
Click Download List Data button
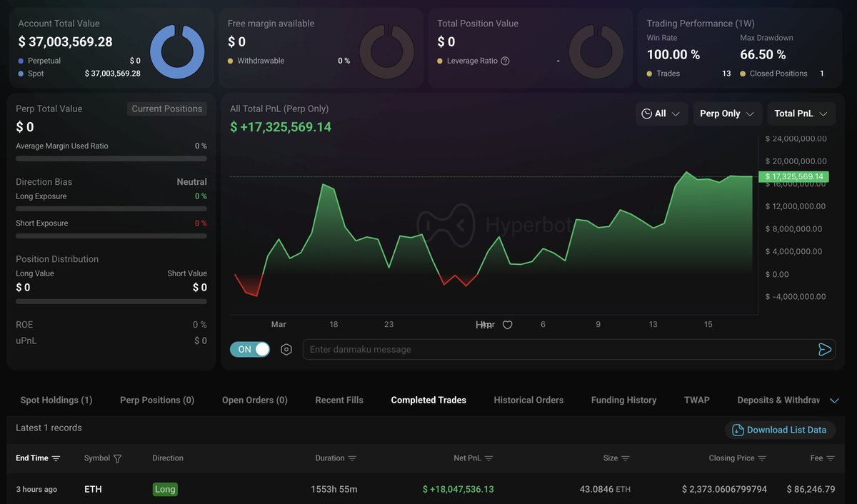click(x=779, y=430)
